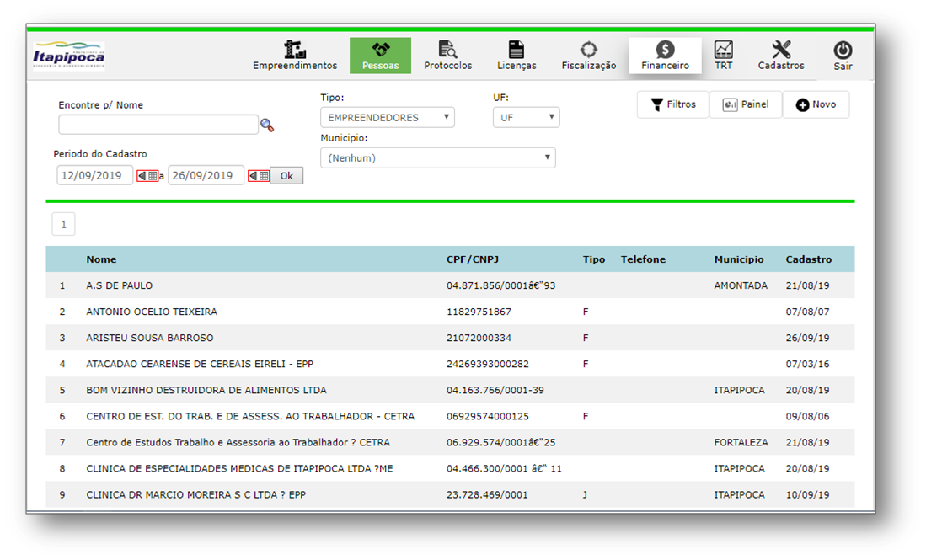Open the Financeiro dollar icon
This screenshot has height=560, width=926.
pyautogui.click(x=665, y=50)
